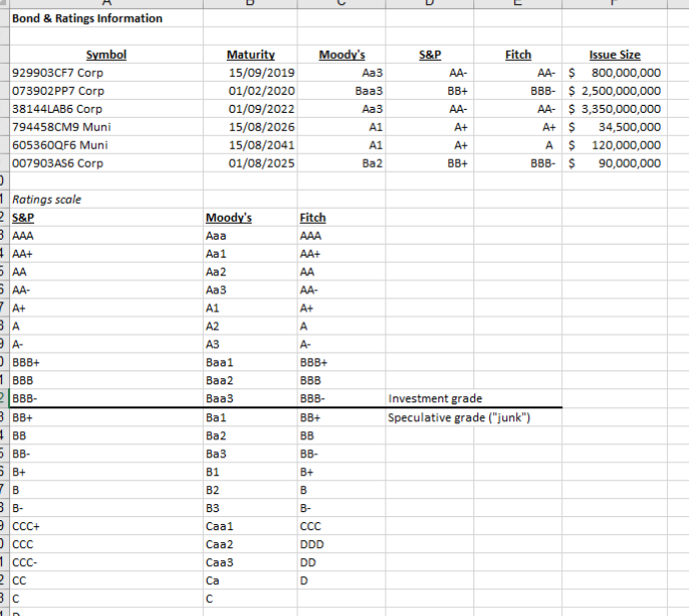Select cell containing 929903CF7 Corp
This screenshot has height=616, width=689.
[x=106, y=73]
